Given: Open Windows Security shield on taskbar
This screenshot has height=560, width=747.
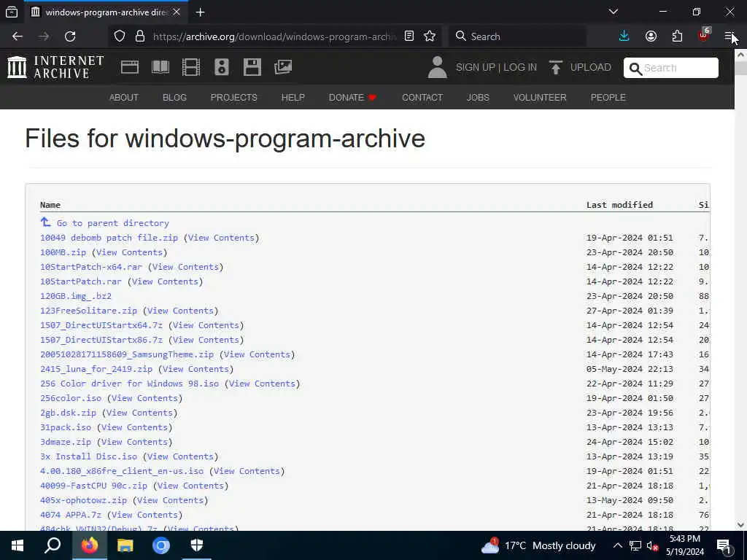Looking at the screenshot, I should 197,545.
